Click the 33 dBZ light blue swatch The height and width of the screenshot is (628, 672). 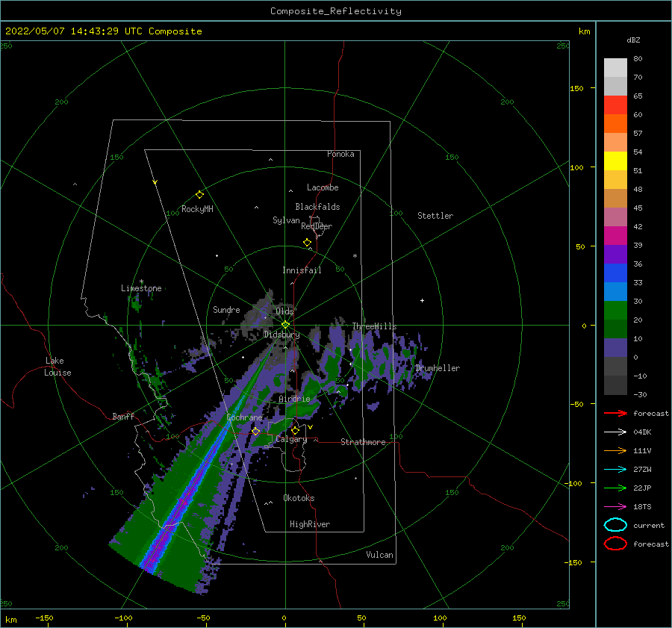pyautogui.click(x=615, y=291)
